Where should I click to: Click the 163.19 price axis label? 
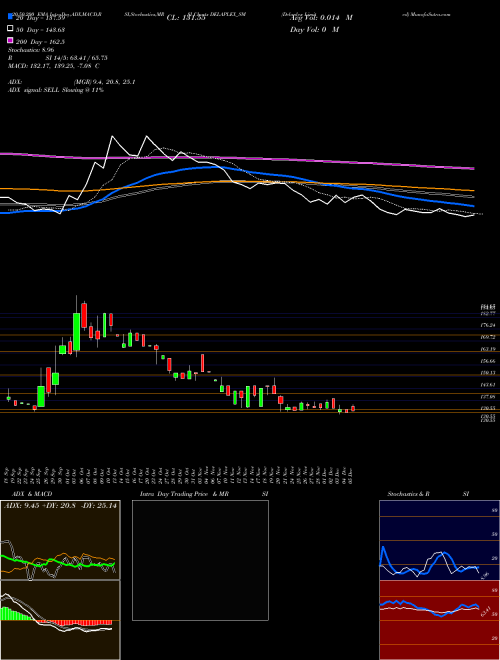(487, 349)
